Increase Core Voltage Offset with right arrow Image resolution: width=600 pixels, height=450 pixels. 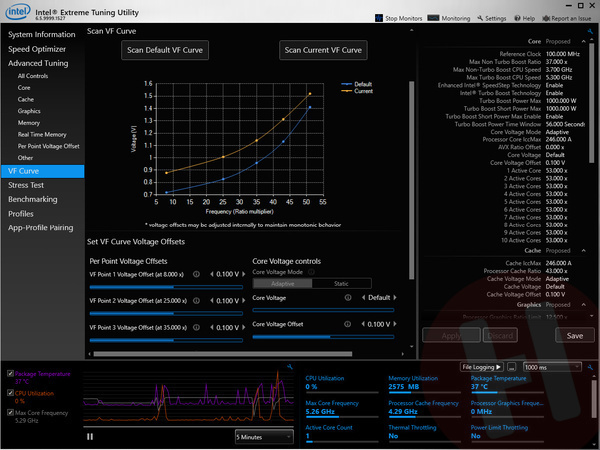pyautogui.click(x=395, y=324)
